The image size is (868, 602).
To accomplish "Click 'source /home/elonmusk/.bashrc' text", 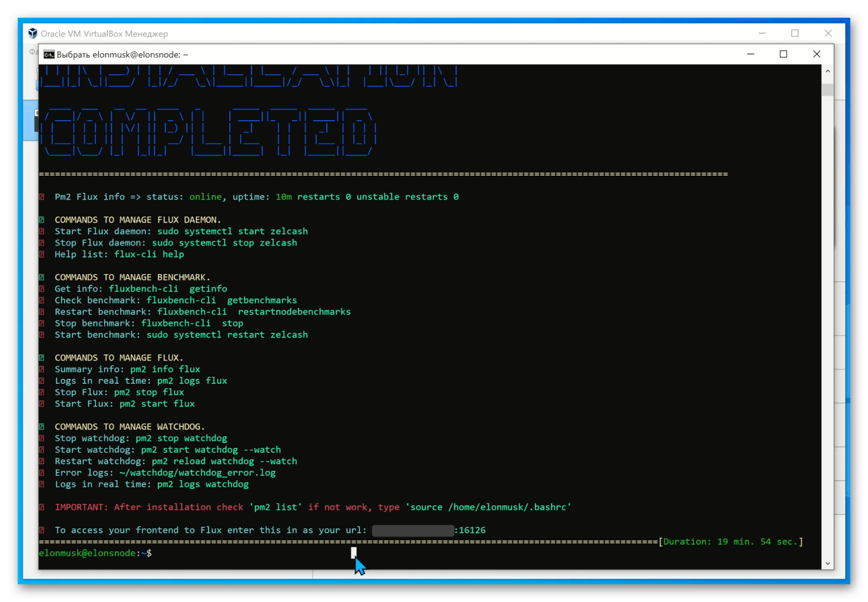I will (488, 507).
